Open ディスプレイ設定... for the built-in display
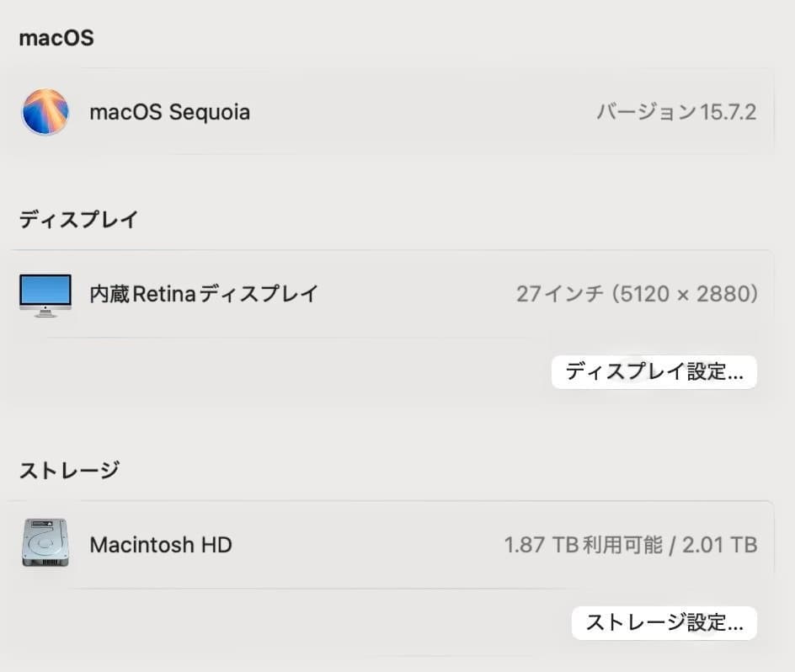795x672 pixels. [x=654, y=371]
